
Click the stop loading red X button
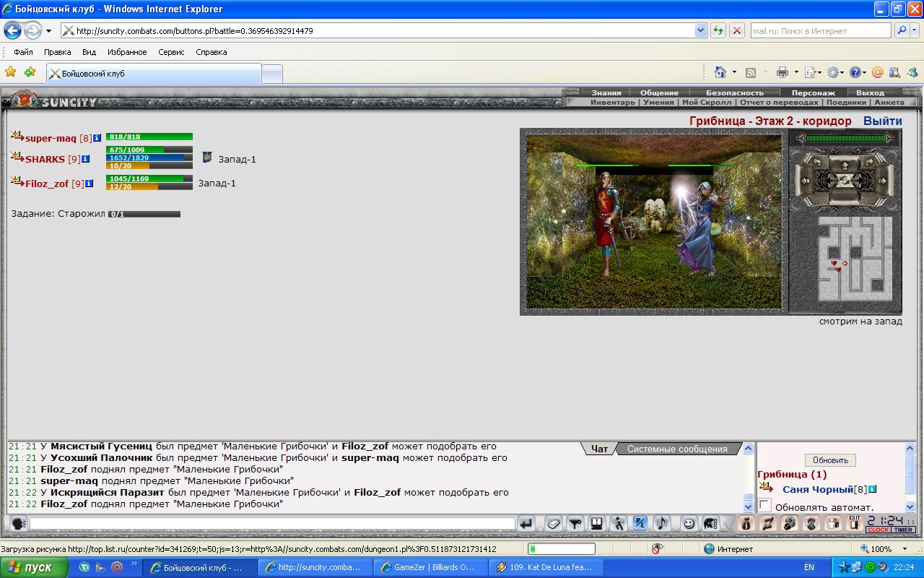[737, 31]
